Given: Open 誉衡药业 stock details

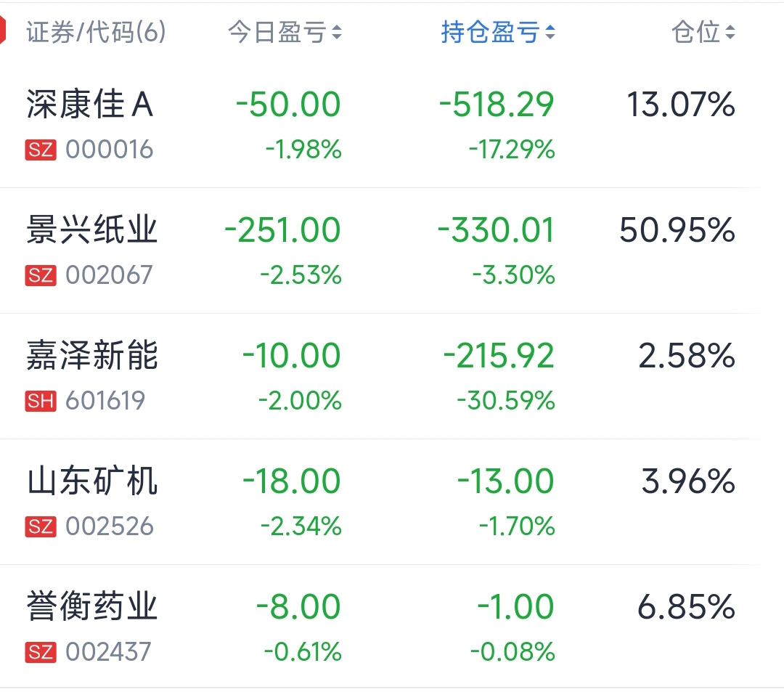Looking at the screenshot, I should pyautogui.click(x=381, y=627).
